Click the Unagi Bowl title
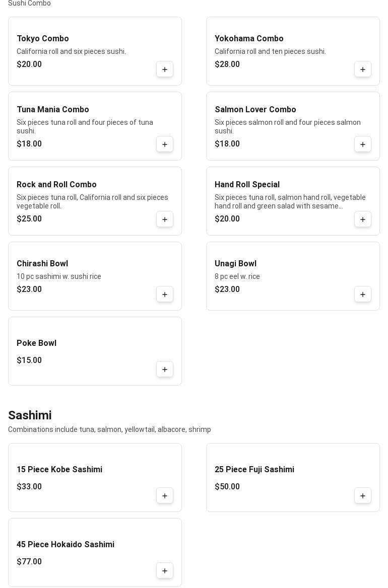This screenshot has width=388, height=588. (235, 264)
